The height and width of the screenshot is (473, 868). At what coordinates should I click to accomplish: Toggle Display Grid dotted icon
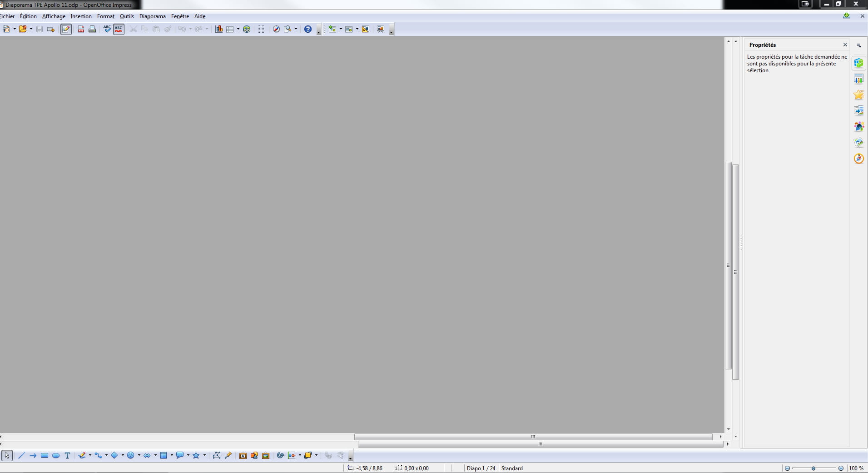pos(262,29)
